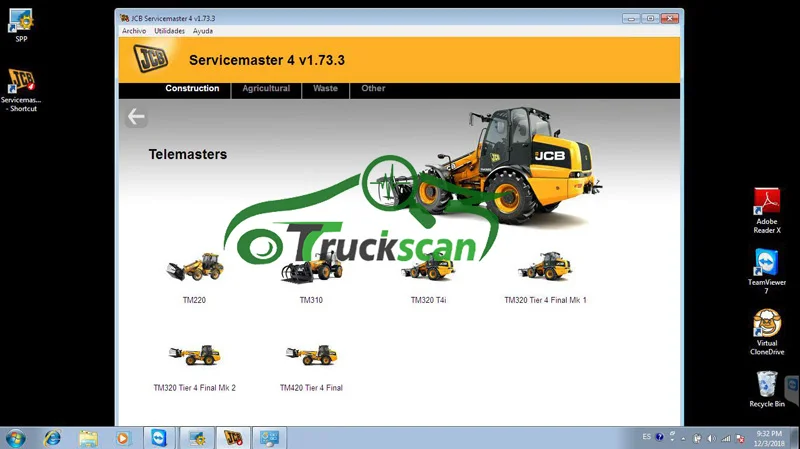Select TM420 Tier 4 Final image
Screen dimensions: 800x449
tap(311, 355)
